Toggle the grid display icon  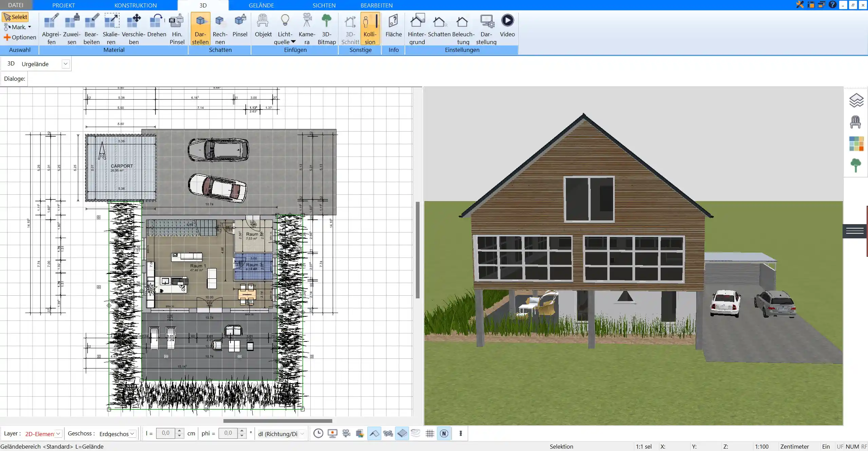430,433
